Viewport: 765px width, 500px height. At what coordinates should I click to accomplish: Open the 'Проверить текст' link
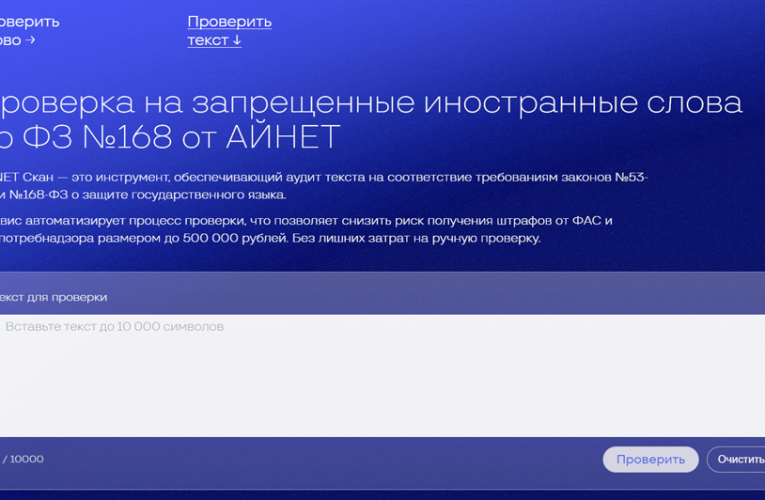pos(229,31)
